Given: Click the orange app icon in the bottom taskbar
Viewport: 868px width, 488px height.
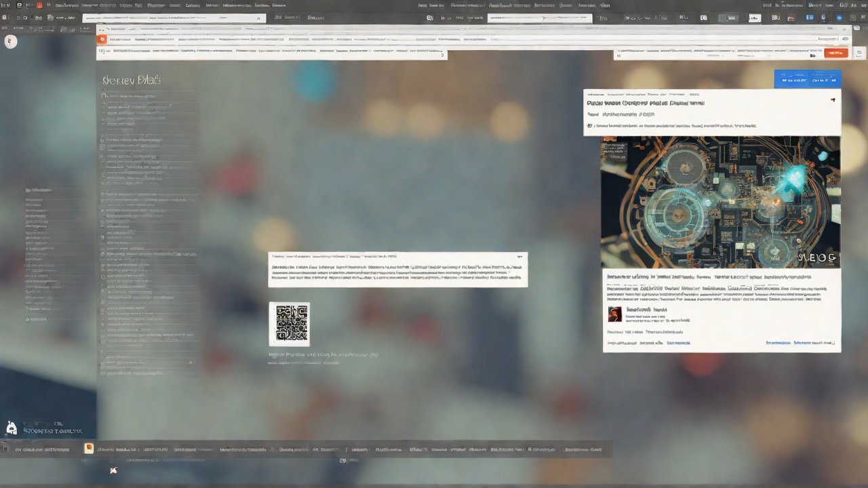Looking at the screenshot, I should point(88,448).
